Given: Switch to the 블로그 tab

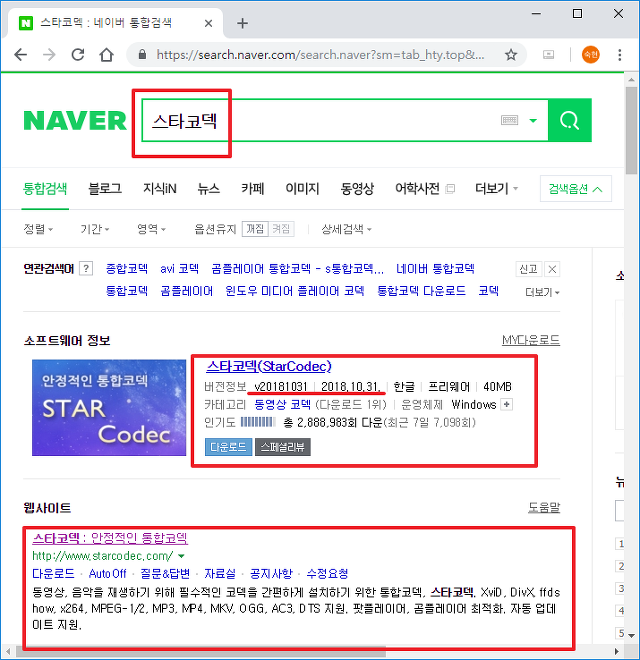Looking at the screenshot, I should [105, 189].
